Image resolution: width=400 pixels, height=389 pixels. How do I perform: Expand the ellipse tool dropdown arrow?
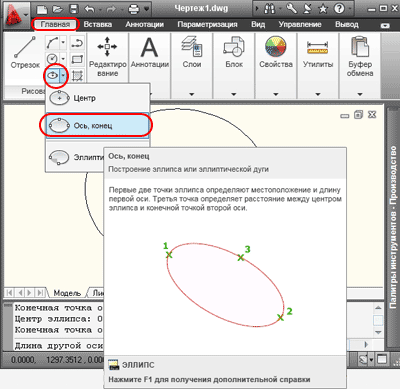63,76
